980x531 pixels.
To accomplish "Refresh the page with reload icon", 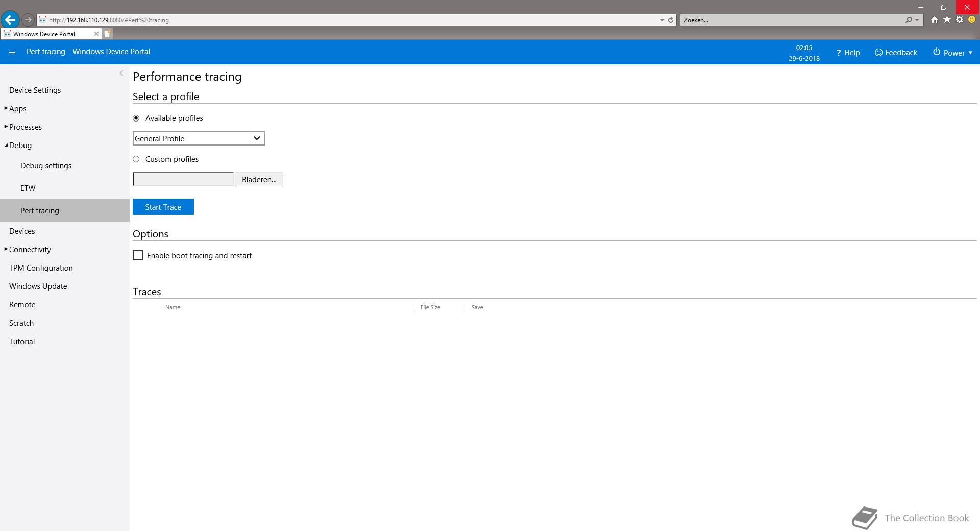I will (671, 20).
